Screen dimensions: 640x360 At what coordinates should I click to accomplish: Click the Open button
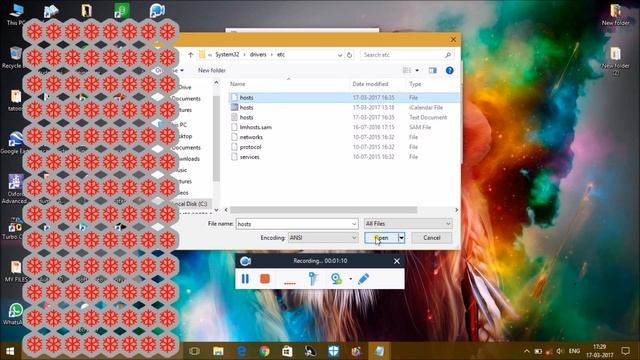click(381, 238)
